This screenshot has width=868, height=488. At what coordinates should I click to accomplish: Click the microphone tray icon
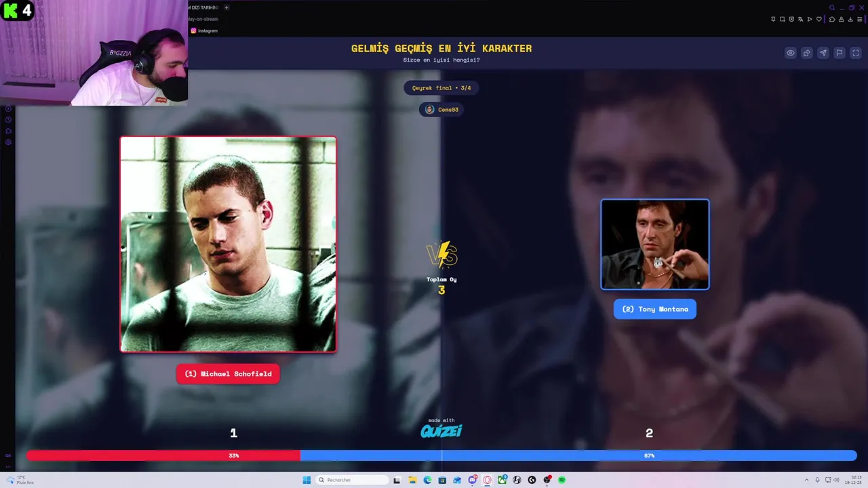tap(817, 480)
